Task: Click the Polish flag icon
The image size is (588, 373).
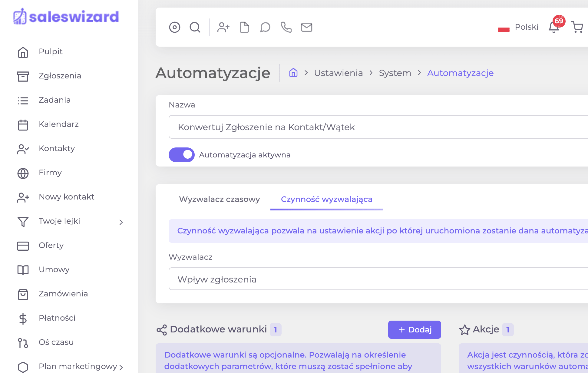Action: pos(504,27)
